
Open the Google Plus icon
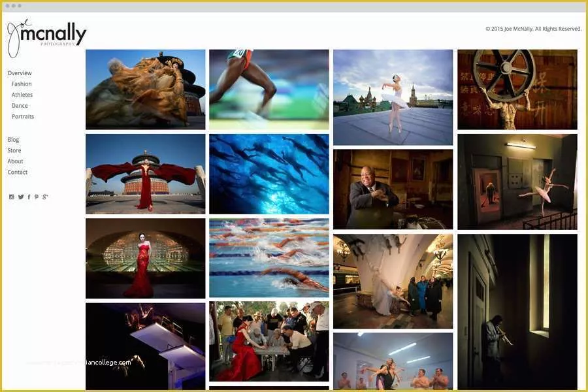45,197
